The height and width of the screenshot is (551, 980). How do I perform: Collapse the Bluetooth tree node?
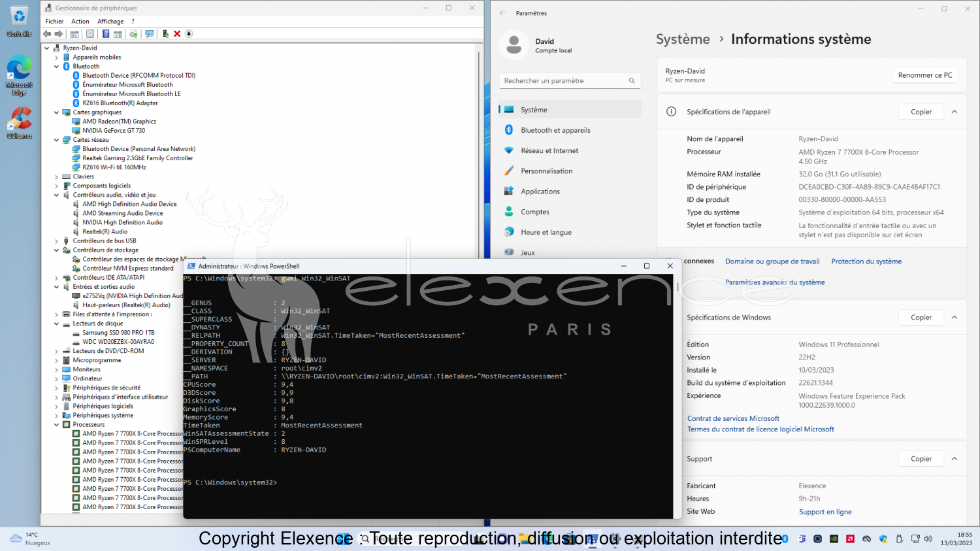(56, 67)
